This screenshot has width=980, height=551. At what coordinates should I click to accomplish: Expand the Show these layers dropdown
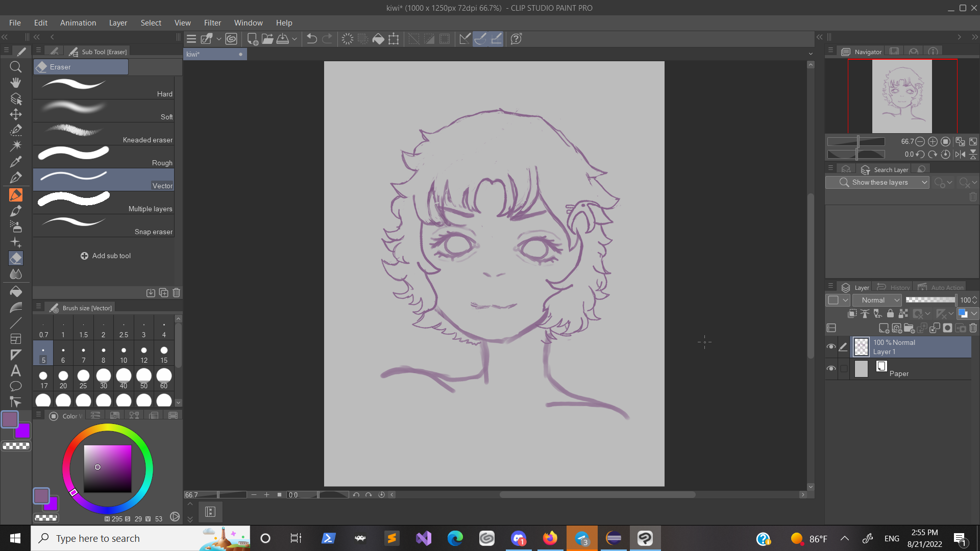coord(877,182)
